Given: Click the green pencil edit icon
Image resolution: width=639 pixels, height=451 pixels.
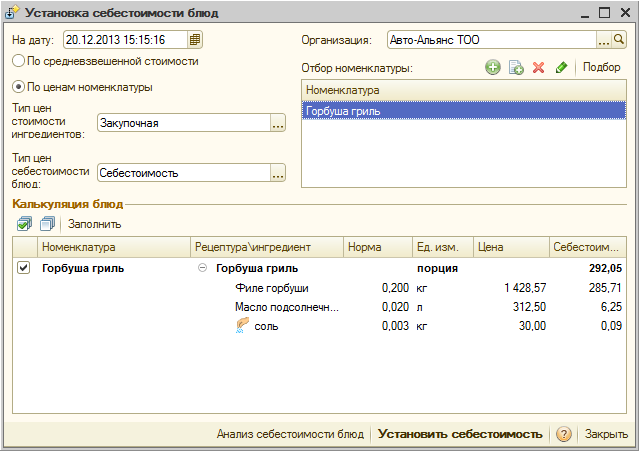Looking at the screenshot, I should pyautogui.click(x=561, y=68).
